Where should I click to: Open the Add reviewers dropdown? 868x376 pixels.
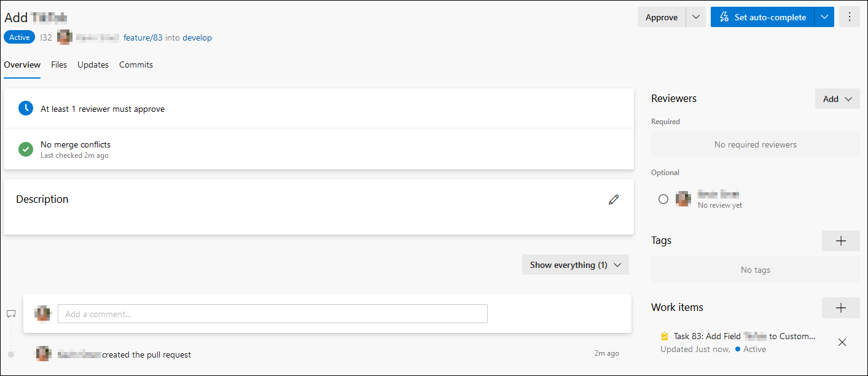coord(837,99)
